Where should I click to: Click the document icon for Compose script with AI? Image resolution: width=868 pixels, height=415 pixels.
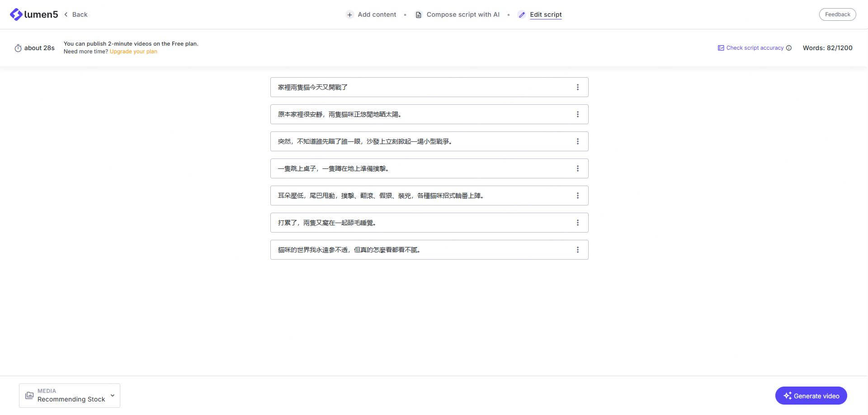tap(418, 14)
